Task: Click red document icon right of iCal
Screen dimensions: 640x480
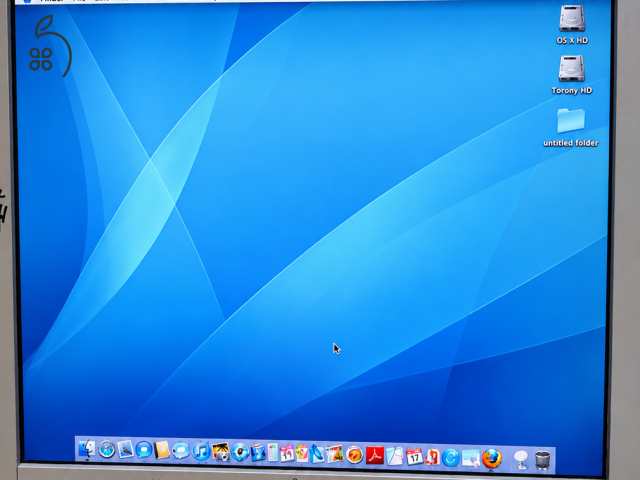Action: [432, 457]
